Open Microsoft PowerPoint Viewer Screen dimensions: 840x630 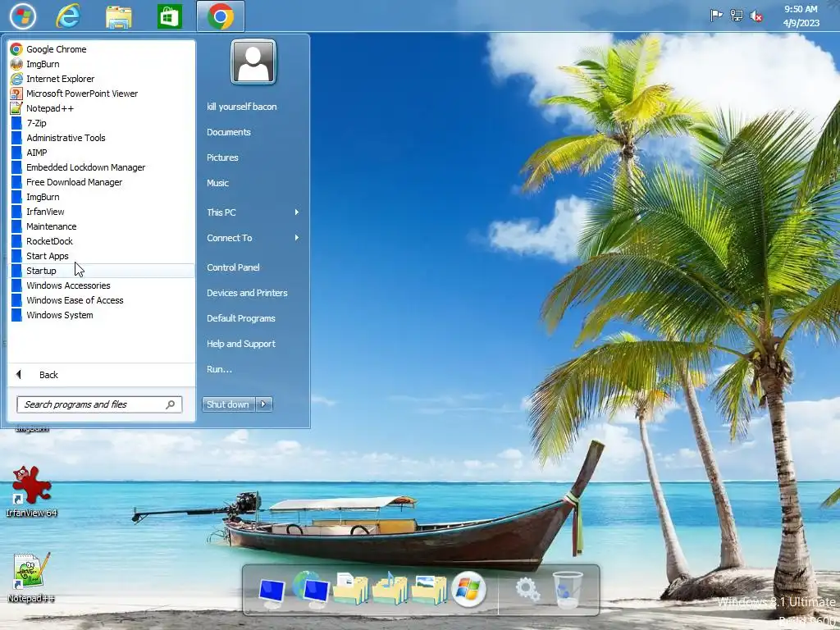(102, 94)
